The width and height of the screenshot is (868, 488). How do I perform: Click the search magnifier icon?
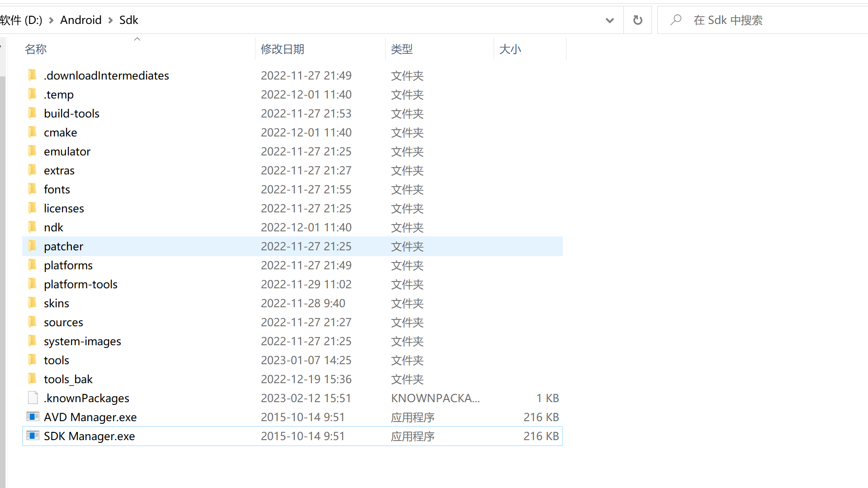(x=676, y=20)
